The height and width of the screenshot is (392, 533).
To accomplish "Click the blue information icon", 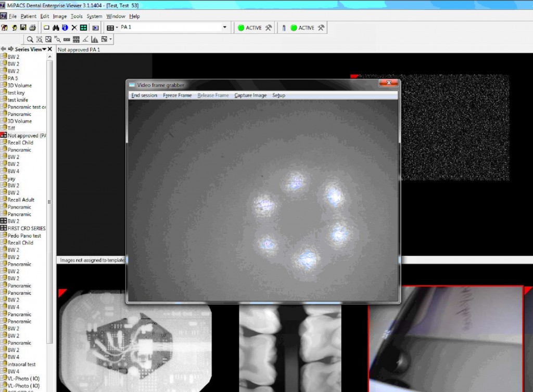I will pyautogui.click(x=65, y=28).
